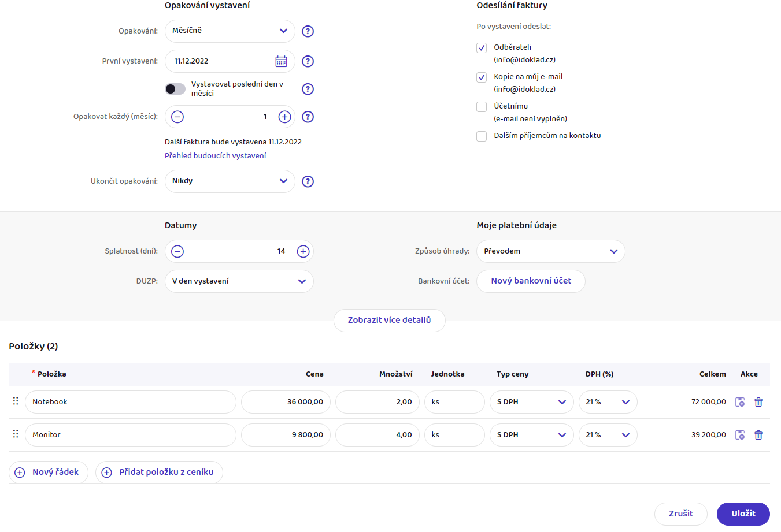Toggle Vystavovat poslední den v měsíci switch

pyautogui.click(x=175, y=89)
